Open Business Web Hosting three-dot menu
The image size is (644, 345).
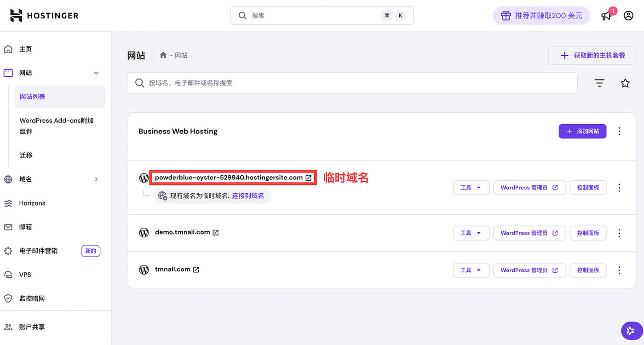tap(619, 132)
